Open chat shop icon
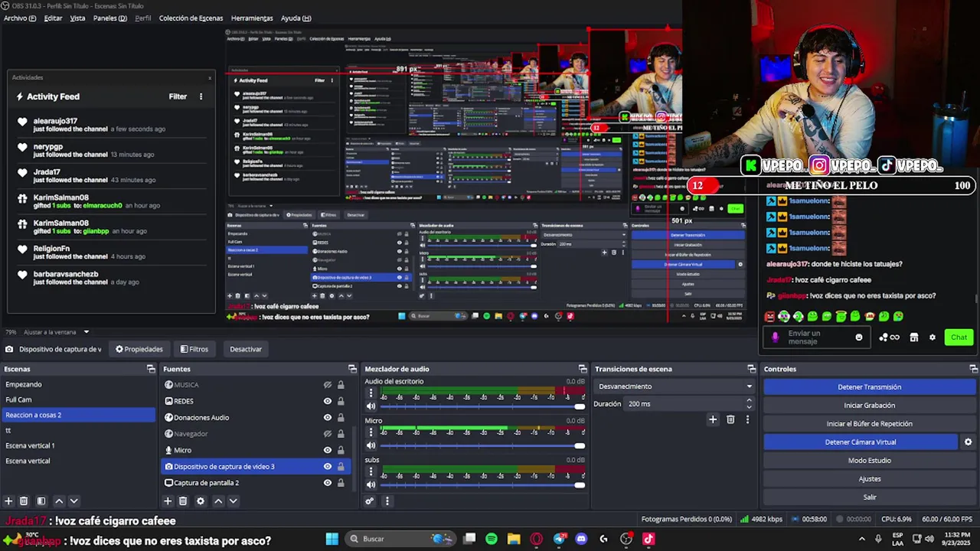This screenshot has width=980, height=551. tap(913, 337)
